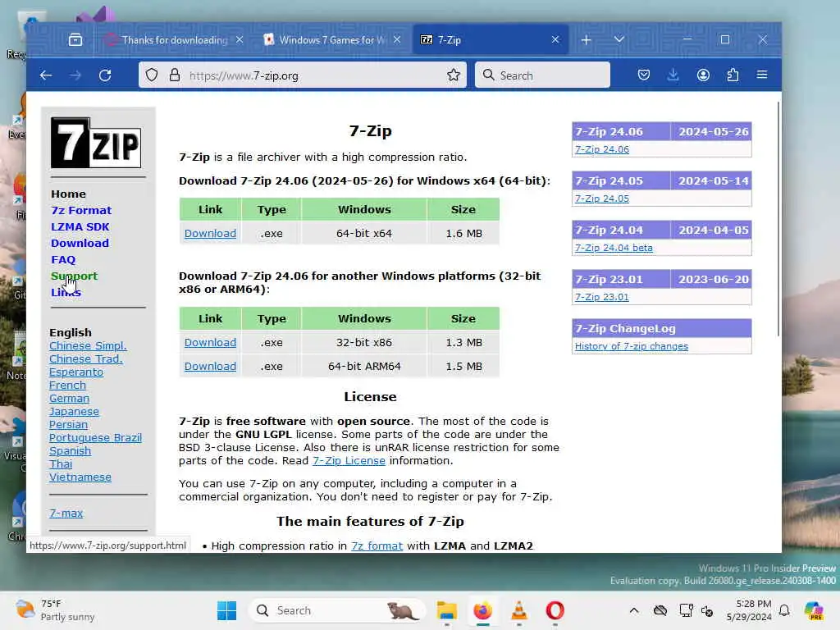The image size is (840, 630).
Task: Open 7-Zip 24.04 beta link
Action: pos(614,248)
